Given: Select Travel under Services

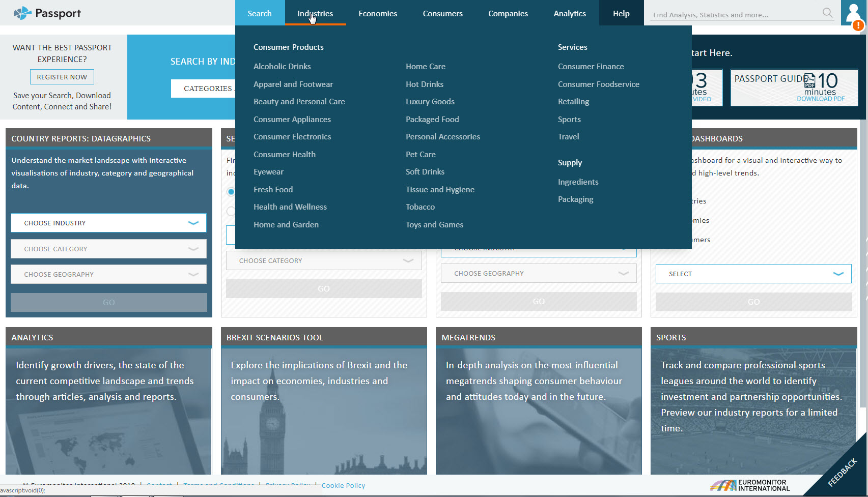Looking at the screenshot, I should [568, 137].
